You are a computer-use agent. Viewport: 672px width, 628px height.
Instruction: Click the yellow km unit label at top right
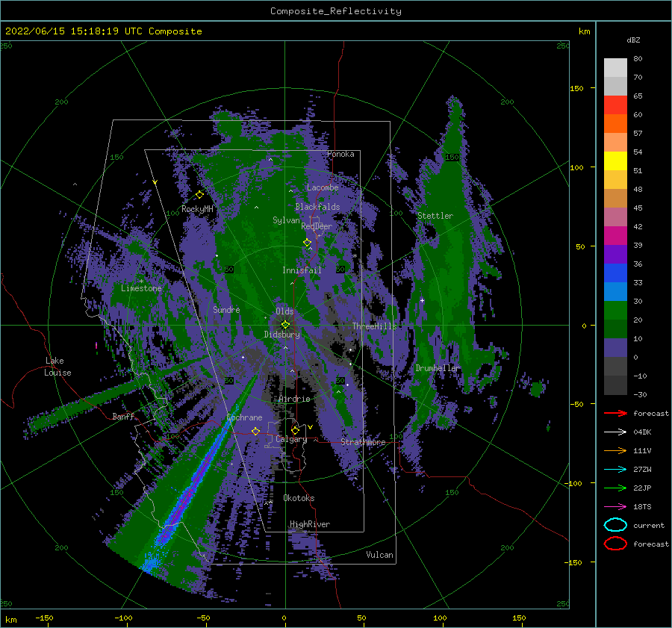coord(584,31)
